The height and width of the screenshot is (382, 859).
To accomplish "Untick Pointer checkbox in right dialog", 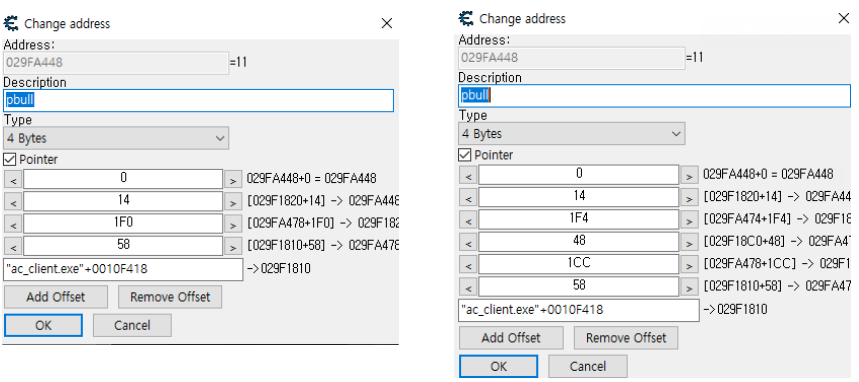I will tap(465, 155).
